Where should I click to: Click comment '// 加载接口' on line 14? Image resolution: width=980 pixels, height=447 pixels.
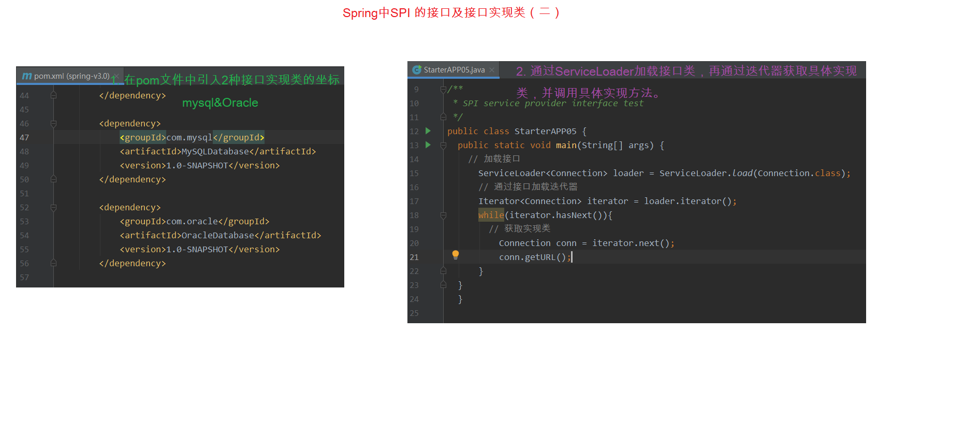[494, 159]
